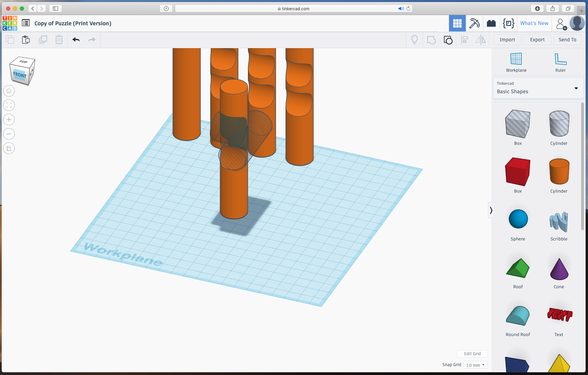Click the Ungroup shapes icon

tap(448, 40)
